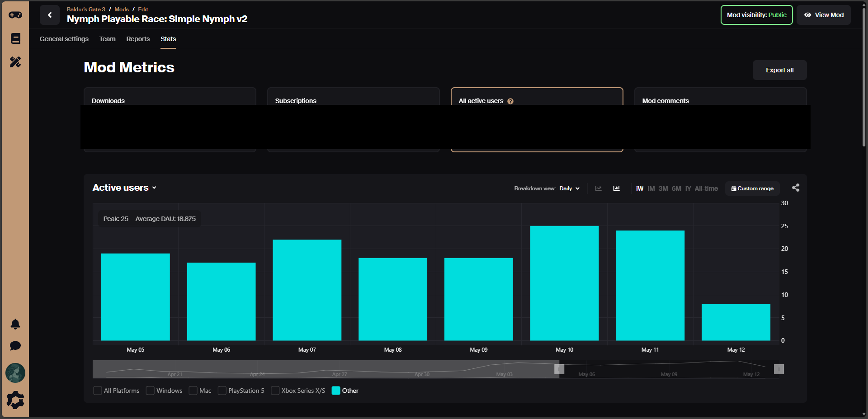Click right handle of range slider

pyautogui.click(x=778, y=369)
